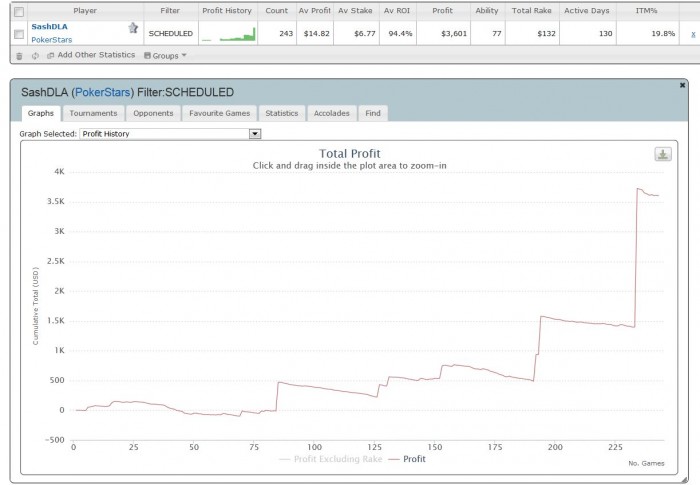The height and width of the screenshot is (485, 700).
Task: Click the $14.82 average profit value
Action: pos(317,33)
